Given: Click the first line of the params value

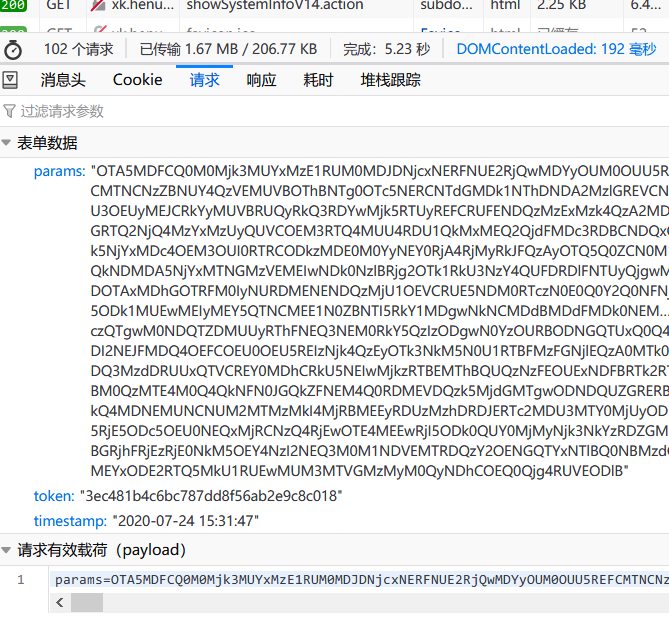Looking at the screenshot, I should click(380, 171).
